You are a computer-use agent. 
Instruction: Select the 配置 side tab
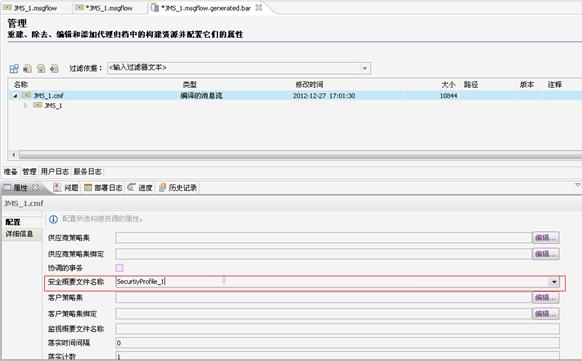coord(13,222)
